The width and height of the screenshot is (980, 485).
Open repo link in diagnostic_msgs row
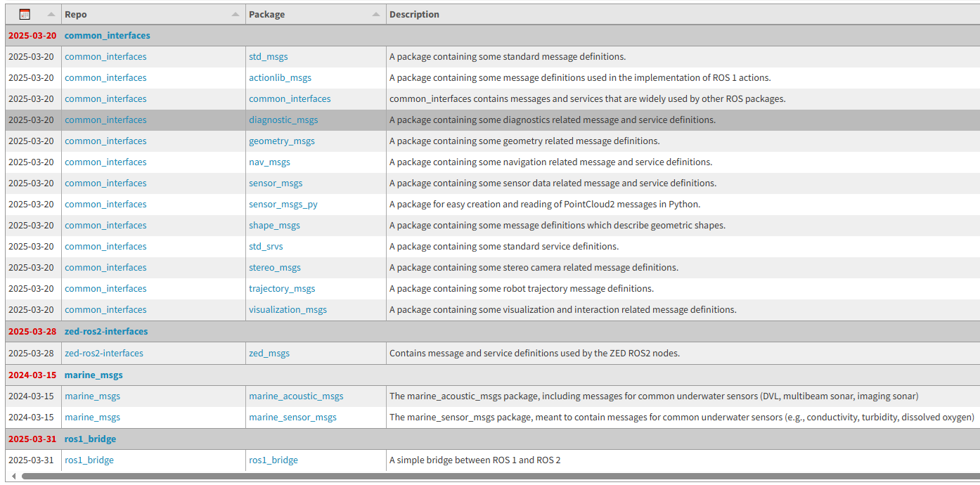tap(105, 119)
